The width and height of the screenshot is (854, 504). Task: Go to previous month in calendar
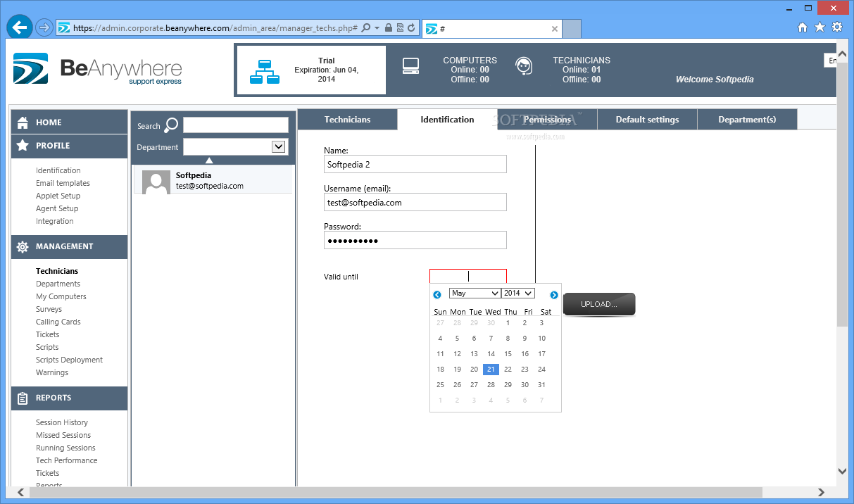click(x=437, y=295)
